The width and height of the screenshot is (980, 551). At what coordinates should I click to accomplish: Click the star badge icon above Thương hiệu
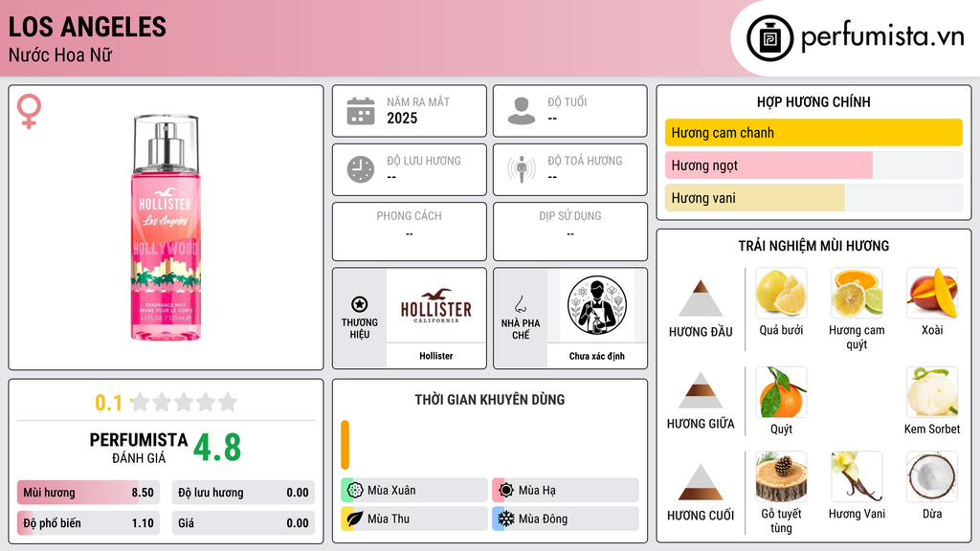pyautogui.click(x=360, y=304)
